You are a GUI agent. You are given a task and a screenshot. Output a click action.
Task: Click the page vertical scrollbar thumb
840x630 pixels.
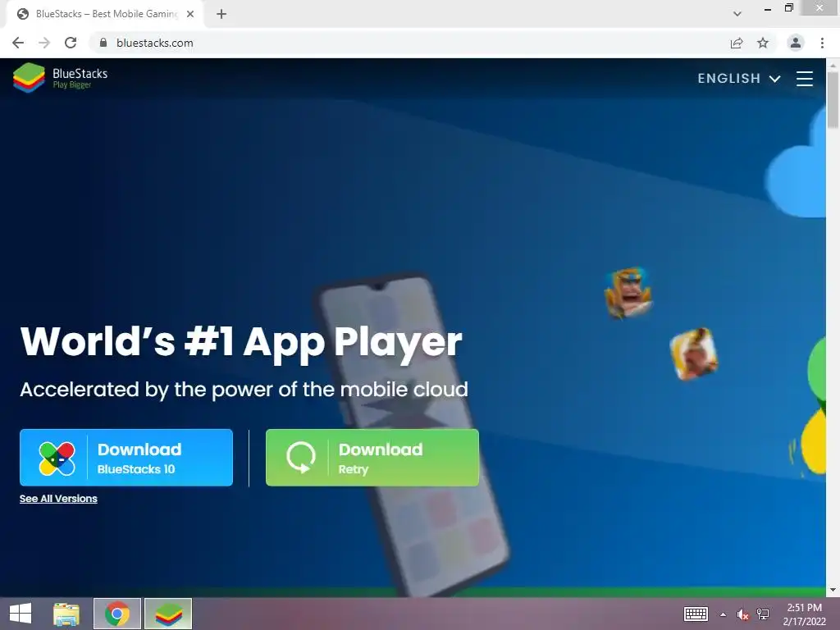[833, 99]
